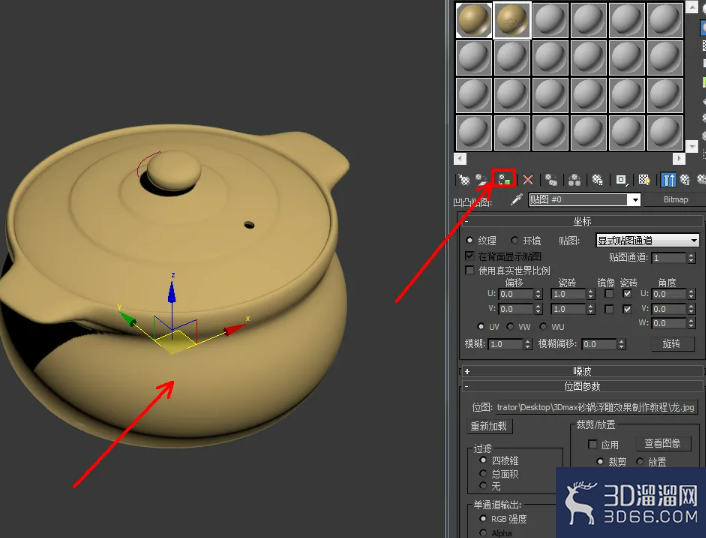The image size is (706, 538).
Task: Open the 贴图 #0 map name dropdown
Action: [x=634, y=199]
